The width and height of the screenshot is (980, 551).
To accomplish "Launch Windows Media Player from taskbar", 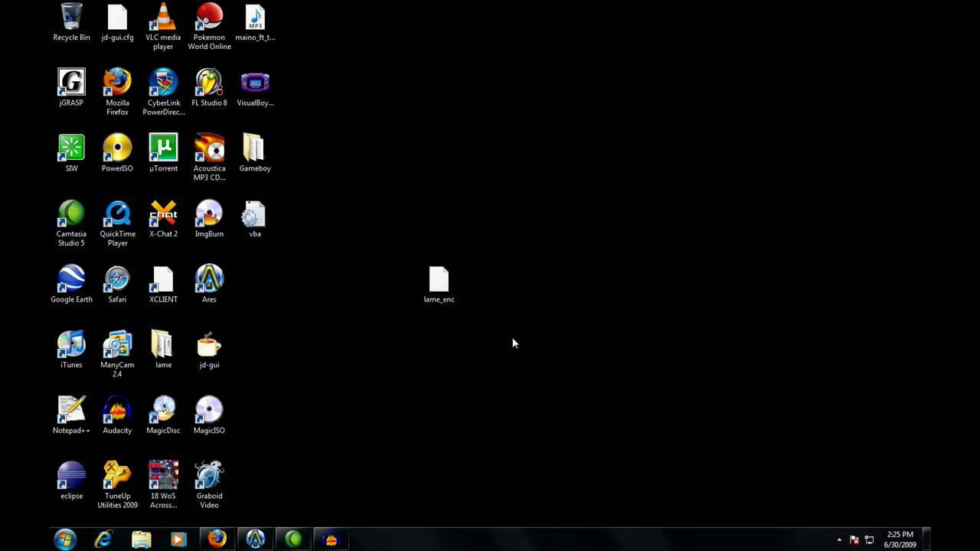I will (x=178, y=540).
